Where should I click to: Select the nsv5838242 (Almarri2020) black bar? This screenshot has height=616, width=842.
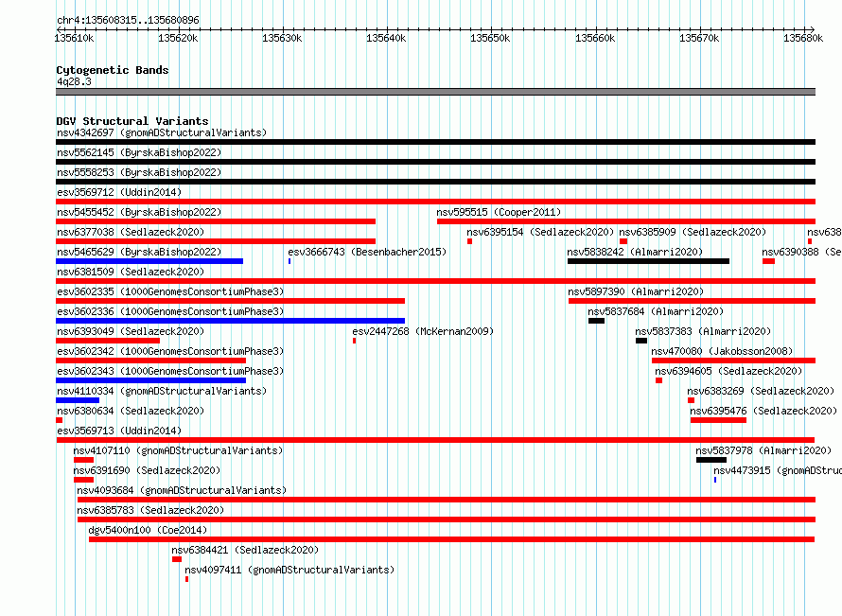point(648,261)
